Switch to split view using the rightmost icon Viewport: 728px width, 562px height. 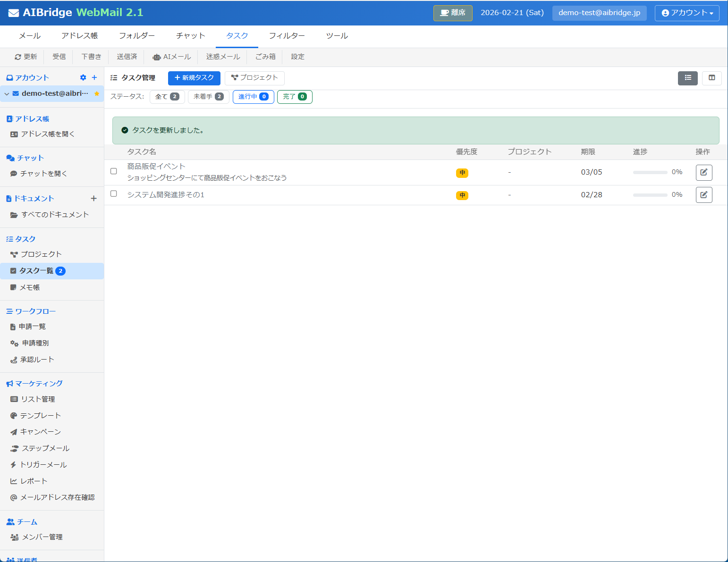[711, 78]
